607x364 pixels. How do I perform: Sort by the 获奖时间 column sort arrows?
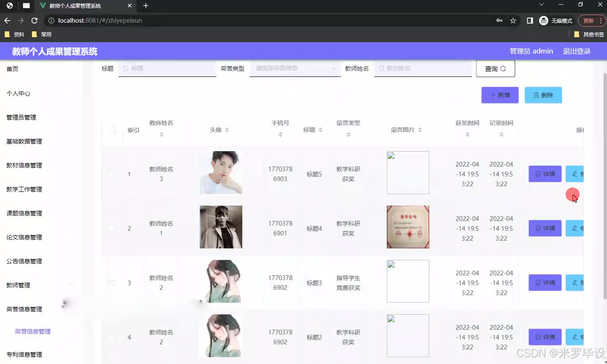467,134
